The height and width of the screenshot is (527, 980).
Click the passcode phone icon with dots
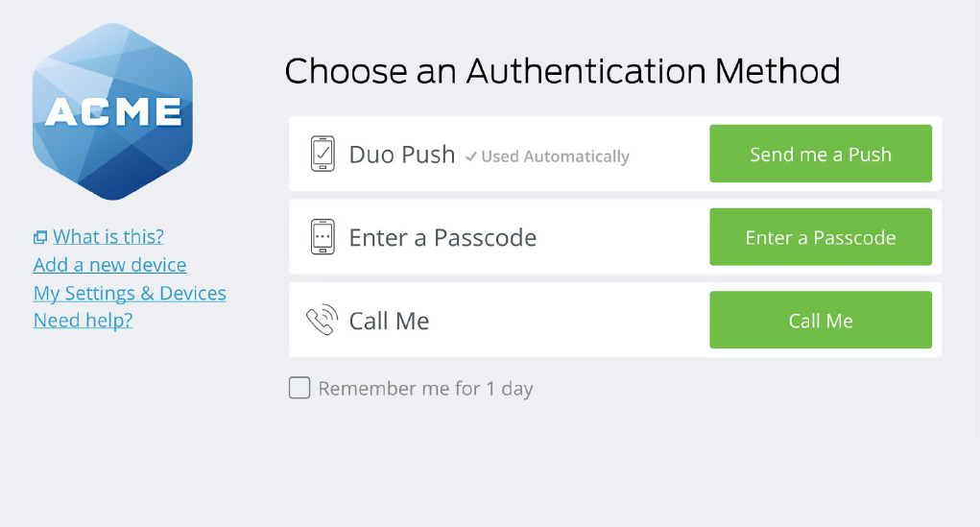pyautogui.click(x=323, y=237)
